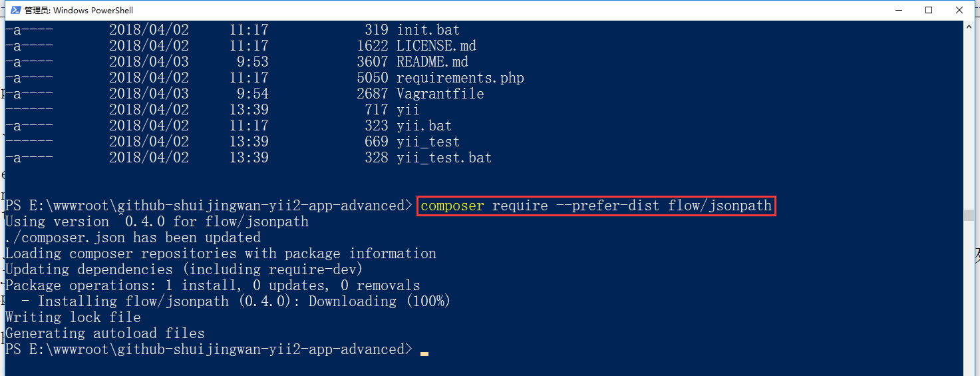Click the yii_test.bat filename
Viewport: 980px width, 376px height.
(x=444, y=158)
